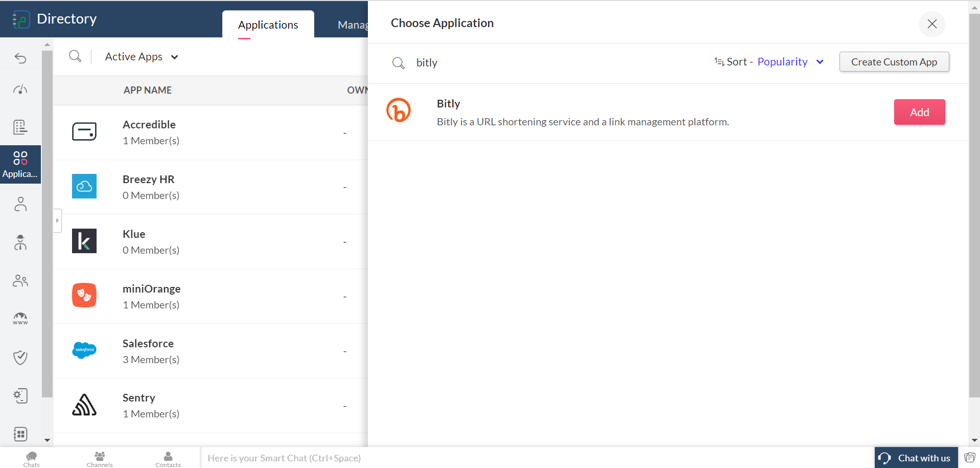
Task: Close the Choose Application panel
Action: click(x=932, y=24)
